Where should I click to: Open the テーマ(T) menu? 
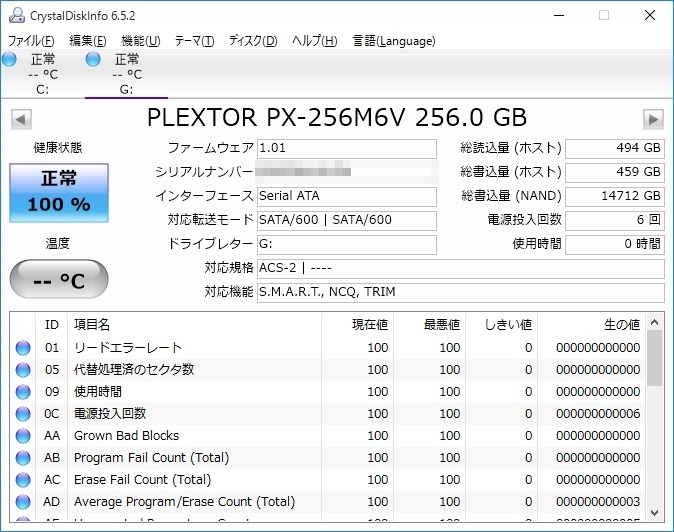tap(194, 41)
